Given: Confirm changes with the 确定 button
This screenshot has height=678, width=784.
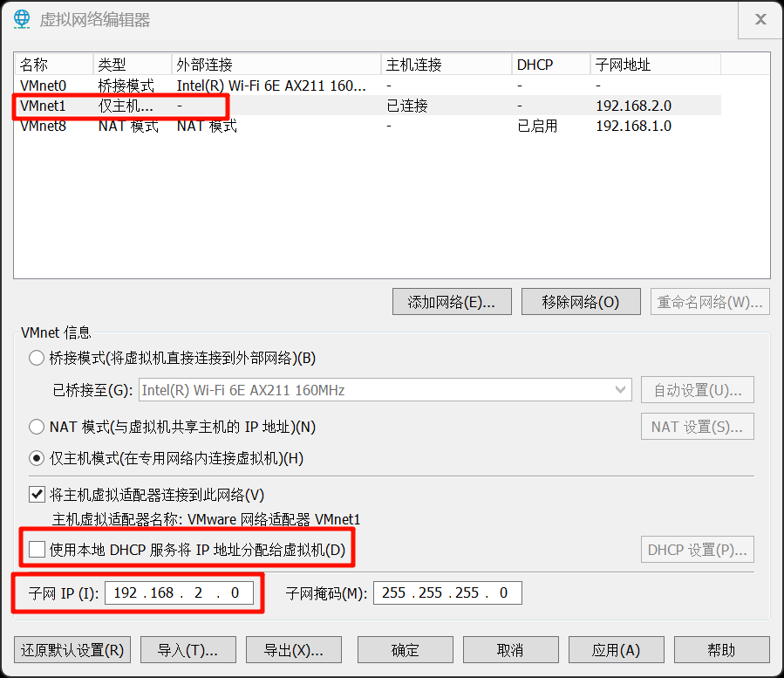Looking at the screenshot, I should (x=406, y=650).
